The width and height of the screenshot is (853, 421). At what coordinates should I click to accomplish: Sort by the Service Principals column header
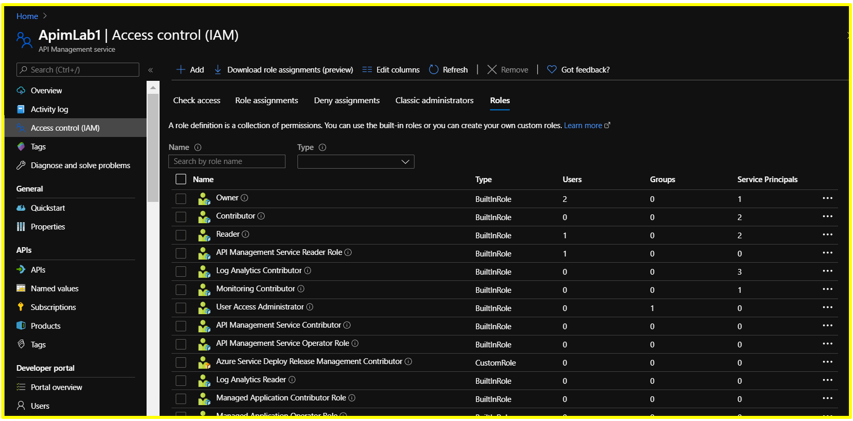point(768,179)
